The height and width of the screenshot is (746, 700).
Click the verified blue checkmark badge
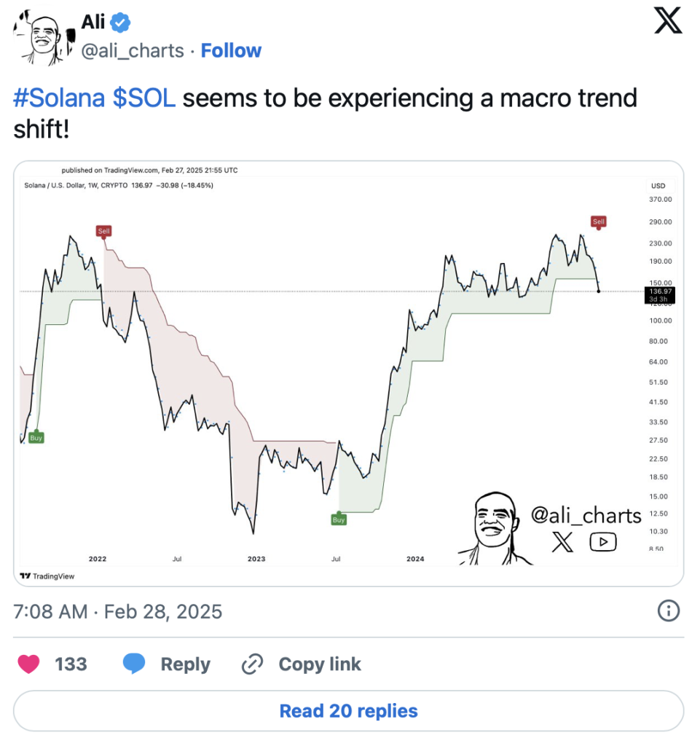coord(122,23)
